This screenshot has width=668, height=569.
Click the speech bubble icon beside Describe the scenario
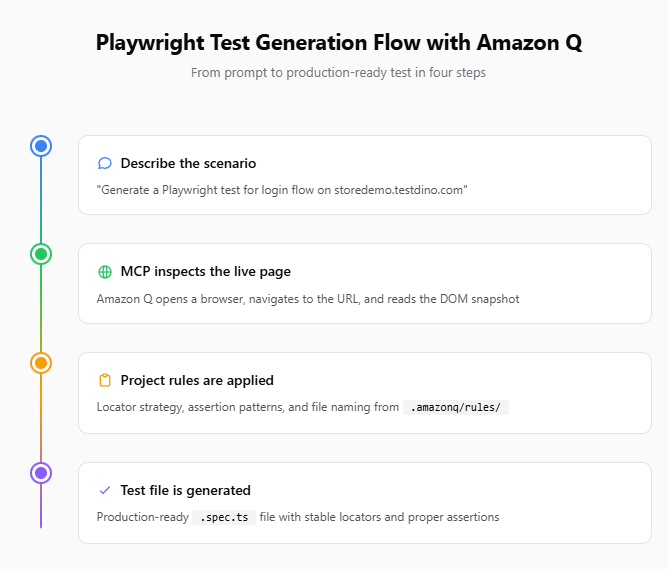click(105, 163)
